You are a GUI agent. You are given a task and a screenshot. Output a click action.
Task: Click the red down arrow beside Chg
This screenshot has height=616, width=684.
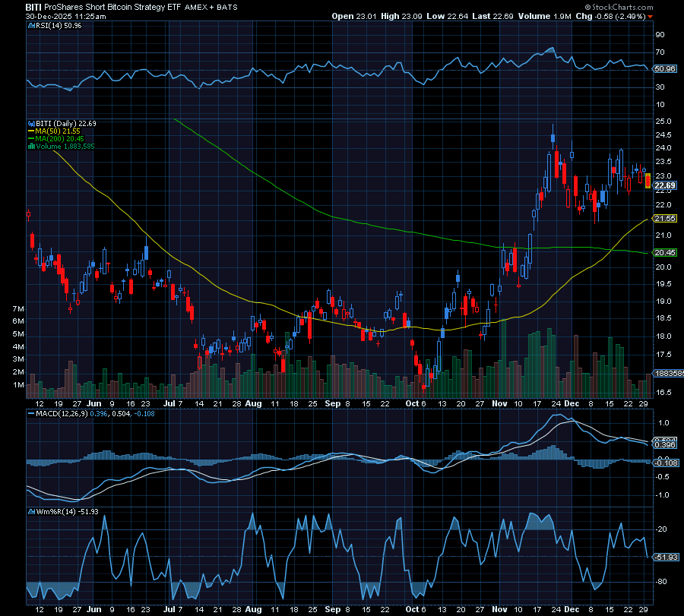[650, 15]
